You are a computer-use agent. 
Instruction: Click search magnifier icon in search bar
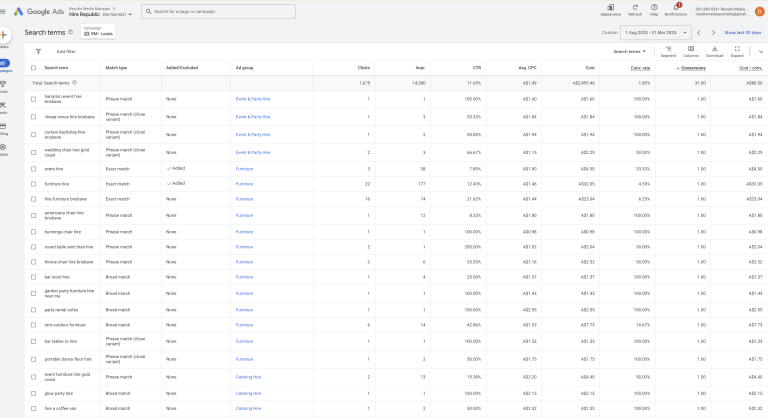pyautogui.click(x=148, y=11)
